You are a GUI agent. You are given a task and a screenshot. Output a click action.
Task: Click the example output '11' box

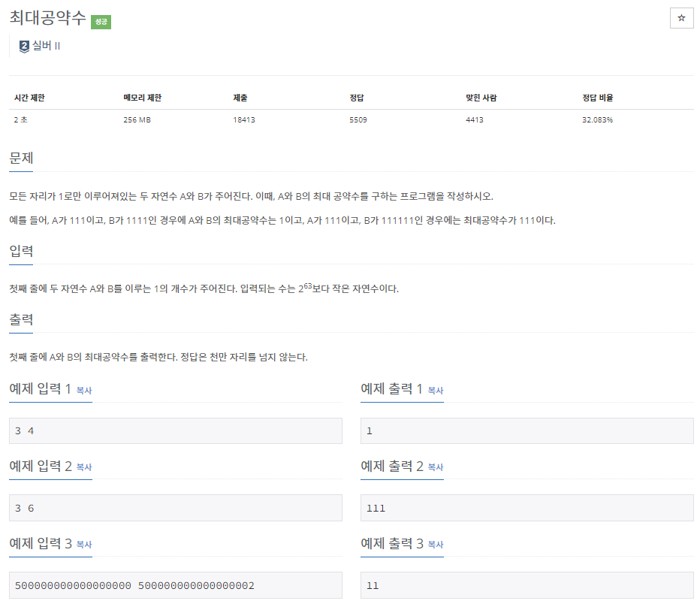tap(527, 585)
